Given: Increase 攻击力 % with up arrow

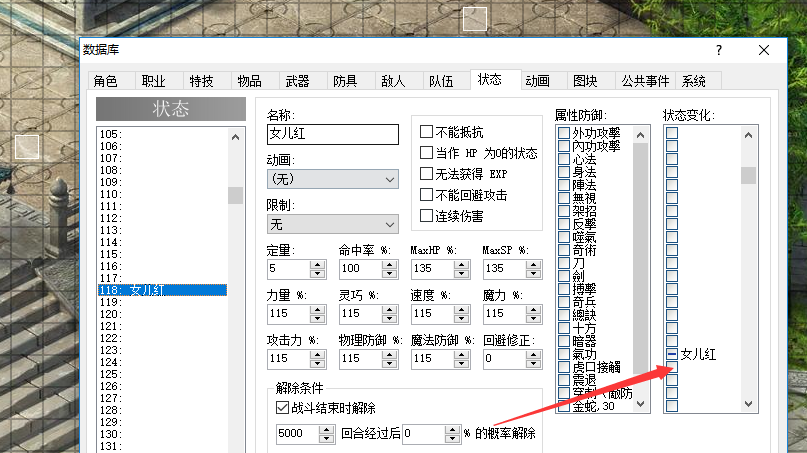Looking at the screenshot, I should pyautogui.click(x=318, y=354).
